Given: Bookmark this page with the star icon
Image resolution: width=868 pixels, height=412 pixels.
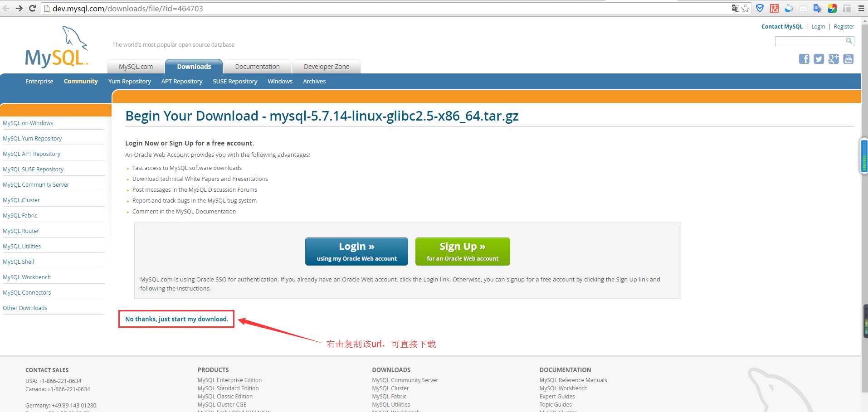Looking at the screenshot, I should pos(746,8).
